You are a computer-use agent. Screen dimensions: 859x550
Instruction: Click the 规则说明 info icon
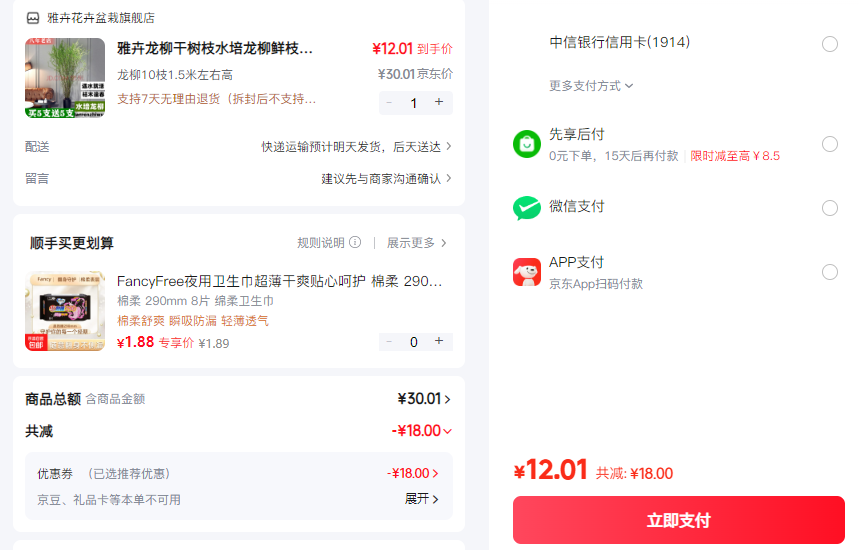[x=355, y=242]
